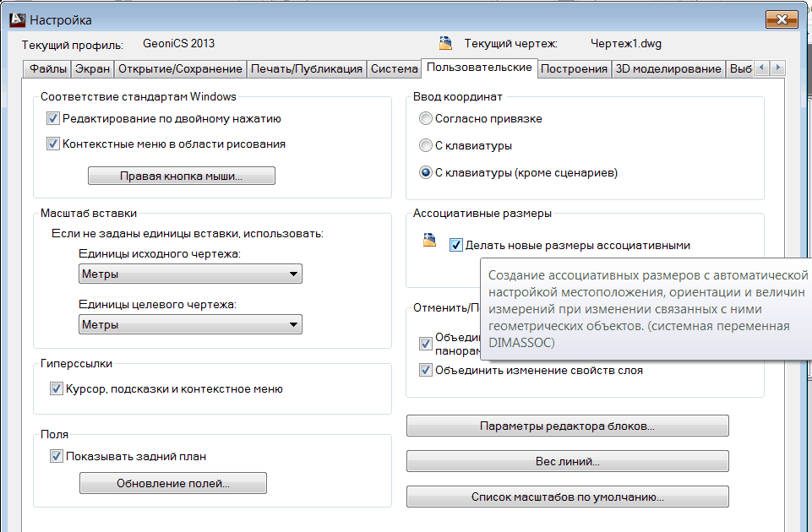This screenshot has width=812, height=532.
Task: Go to the 3D моделирование tab
Action: [668, 69]
